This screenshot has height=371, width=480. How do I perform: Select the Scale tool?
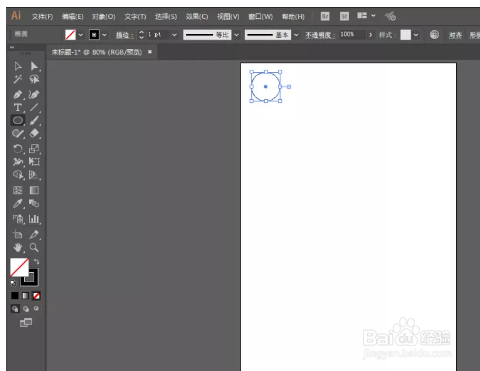click(x=34, y=149)
